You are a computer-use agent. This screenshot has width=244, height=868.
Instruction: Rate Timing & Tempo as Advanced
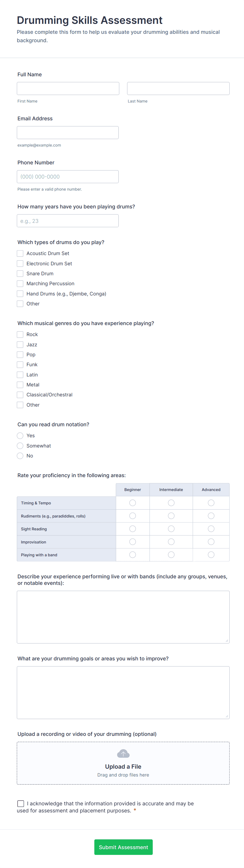point(211,502)
